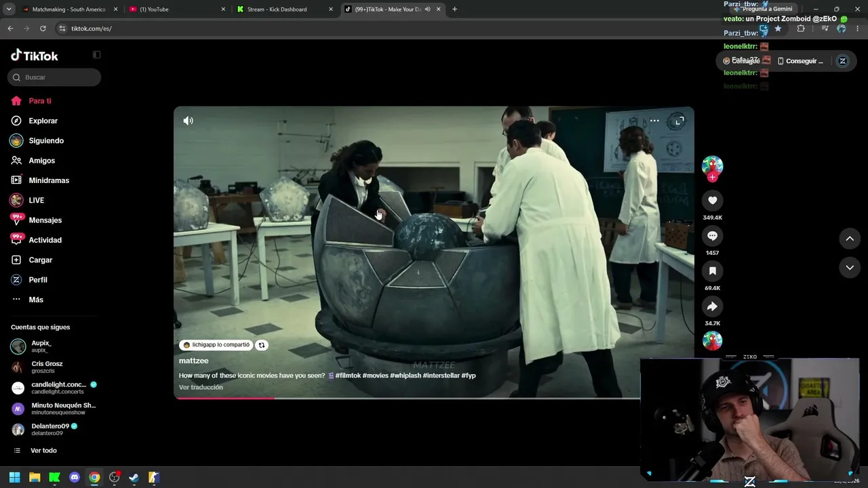Open the creator avatar beside the video
The height and width of the screenshot is (488, 868).
coord(712,165)
